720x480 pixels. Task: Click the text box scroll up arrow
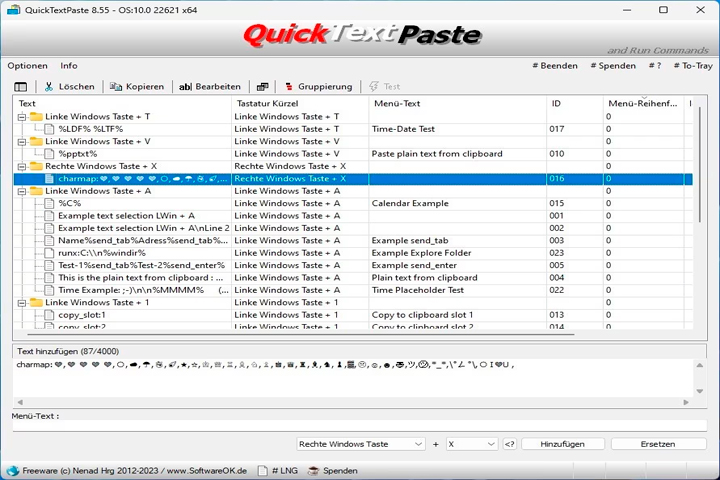click(x=700, y=366)
